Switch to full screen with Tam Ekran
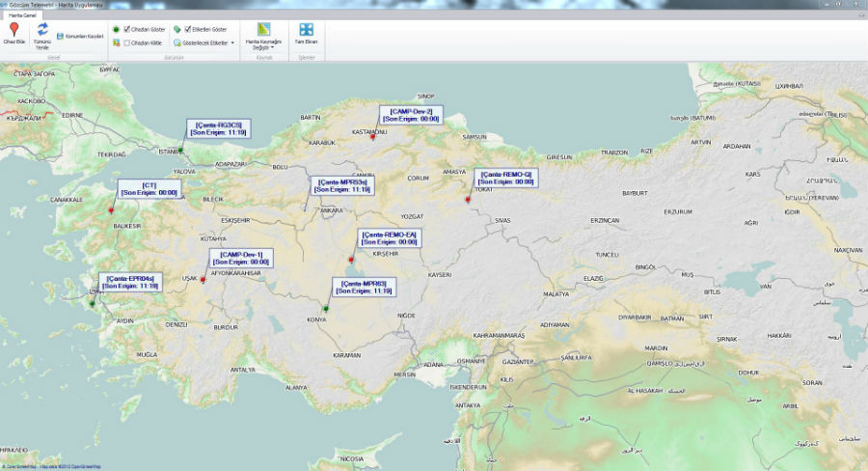 click(306, 34)
